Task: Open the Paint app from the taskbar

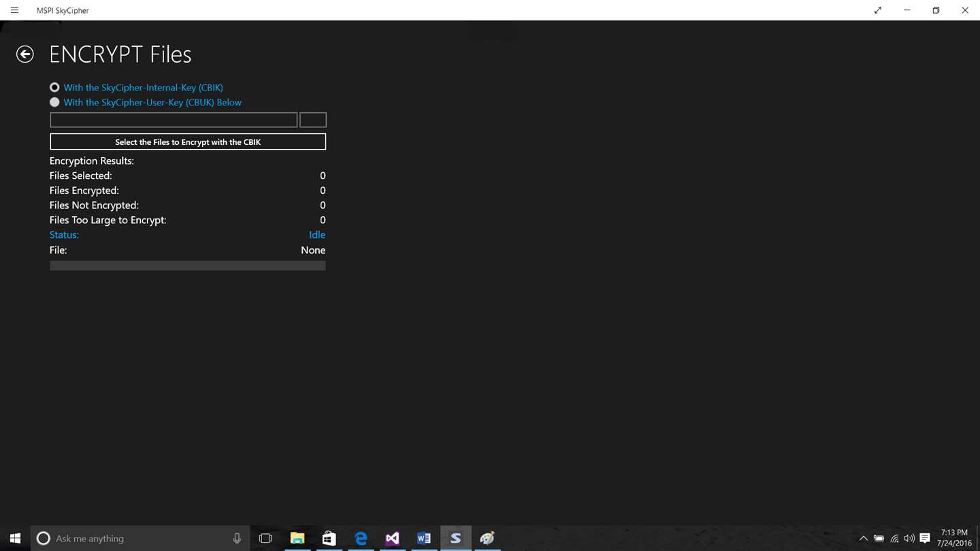Action: [x=487, y=538]
